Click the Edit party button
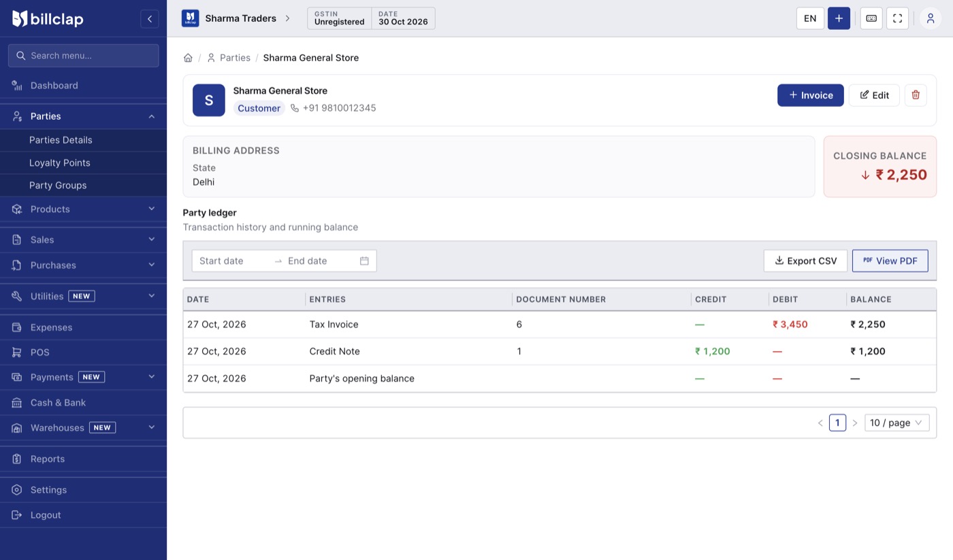 tap(874, 95)
